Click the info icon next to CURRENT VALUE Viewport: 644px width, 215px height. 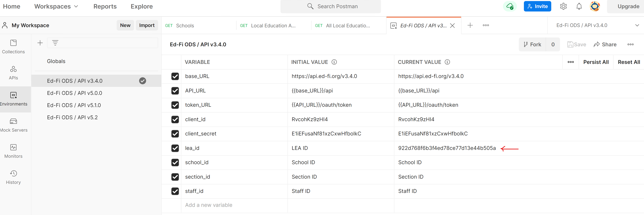[447, 62]
